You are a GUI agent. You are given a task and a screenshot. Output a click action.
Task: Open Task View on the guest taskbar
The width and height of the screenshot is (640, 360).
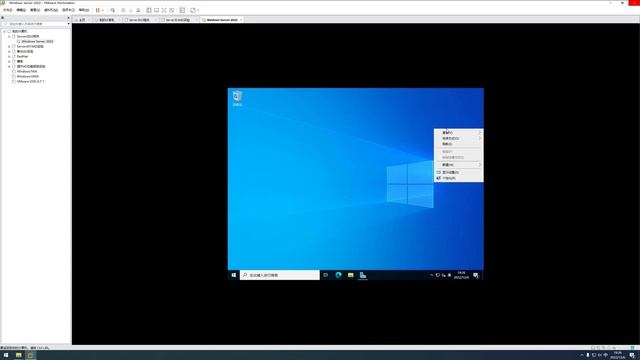(326, 275)
